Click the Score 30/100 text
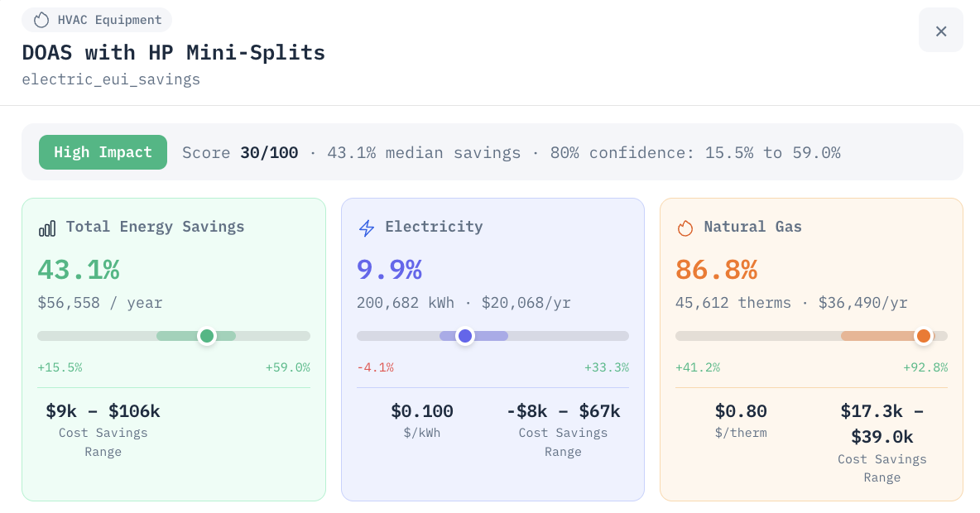This screenshot has height=513, width=980. coord(240,152)
